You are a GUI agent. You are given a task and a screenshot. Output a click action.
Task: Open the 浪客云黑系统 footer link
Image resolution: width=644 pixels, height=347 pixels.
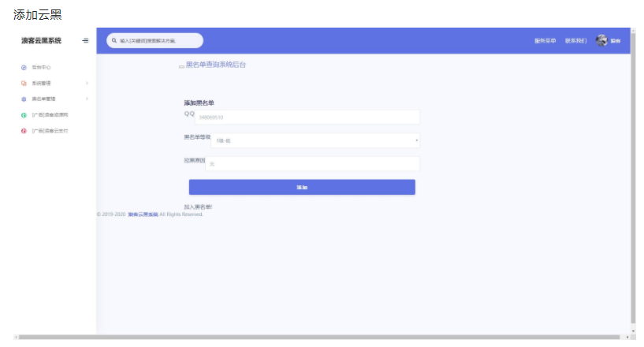point(143,214)
